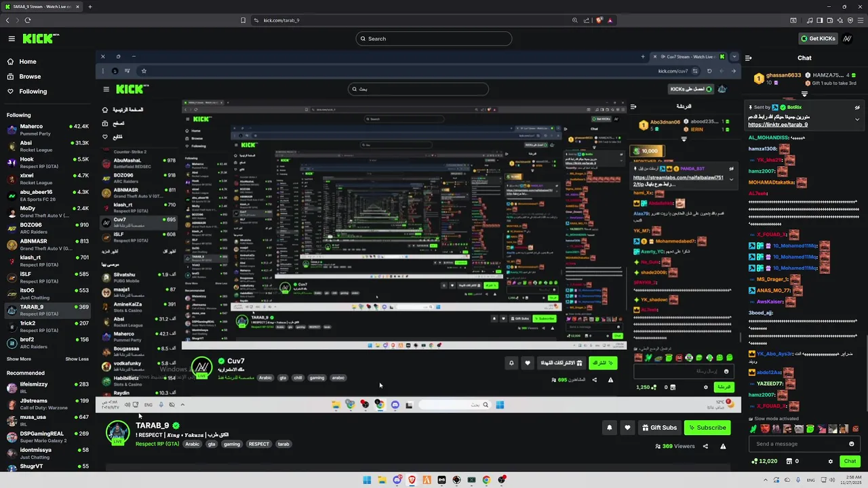Report the stream with warning icon

723,446
